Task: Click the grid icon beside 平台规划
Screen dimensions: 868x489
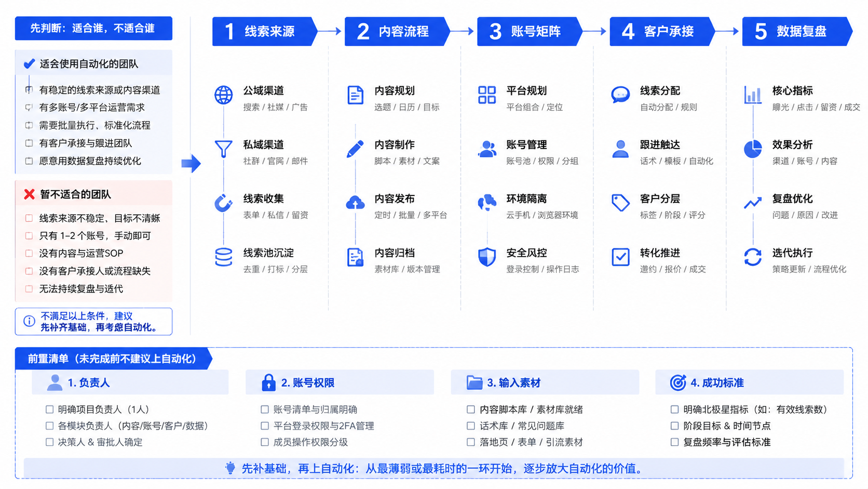Action: (487, 95)
